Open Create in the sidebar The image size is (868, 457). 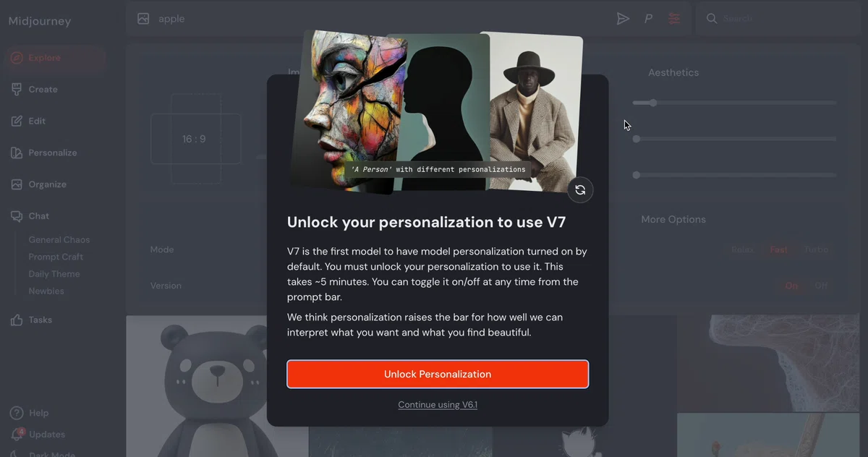(x=55, y=90)
